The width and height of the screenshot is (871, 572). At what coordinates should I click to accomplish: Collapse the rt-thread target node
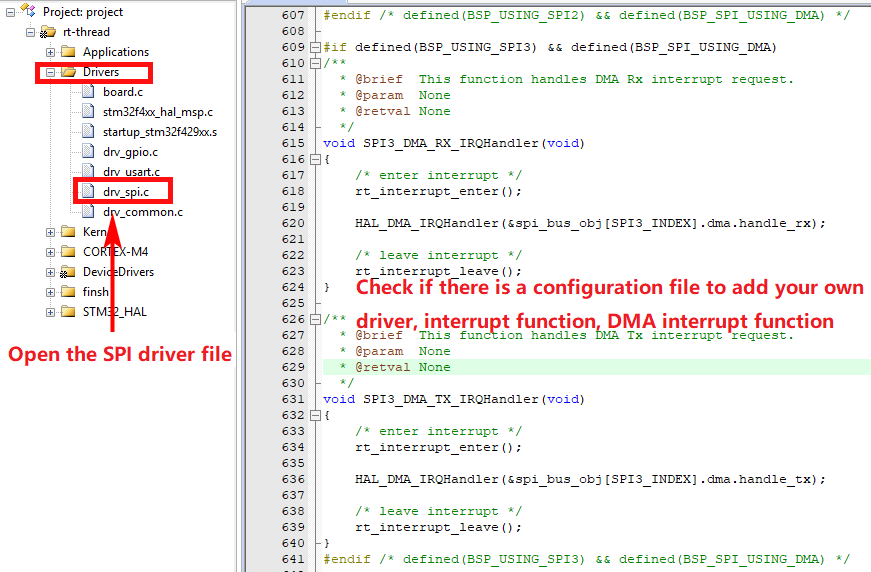30,32
